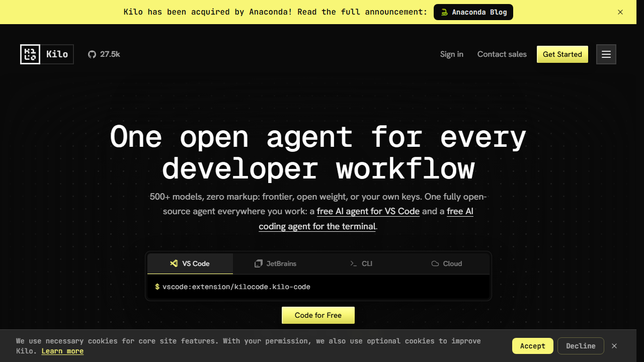The image size is (644, 362).
Task: Click Sign in
Action: 452,54
